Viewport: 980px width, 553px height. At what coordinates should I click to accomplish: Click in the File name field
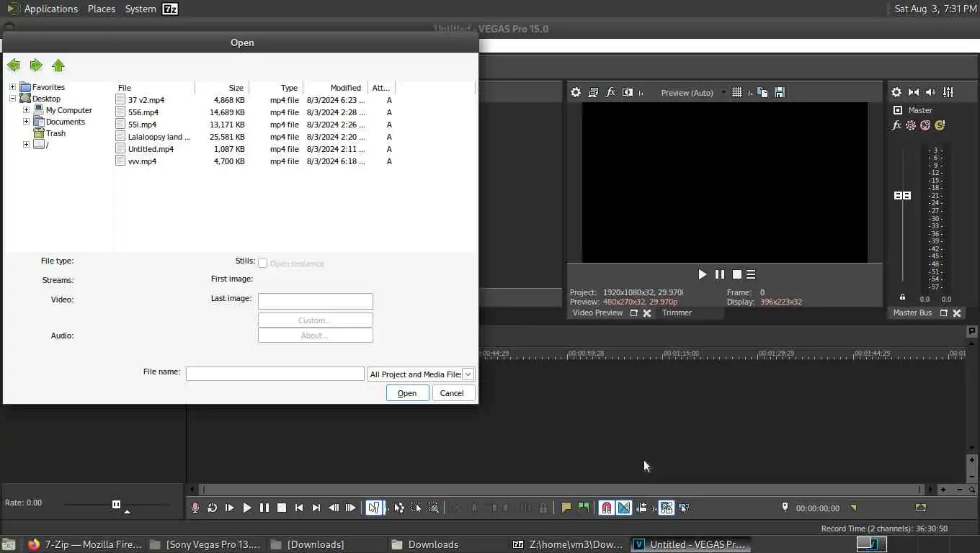tap(275, 374)
